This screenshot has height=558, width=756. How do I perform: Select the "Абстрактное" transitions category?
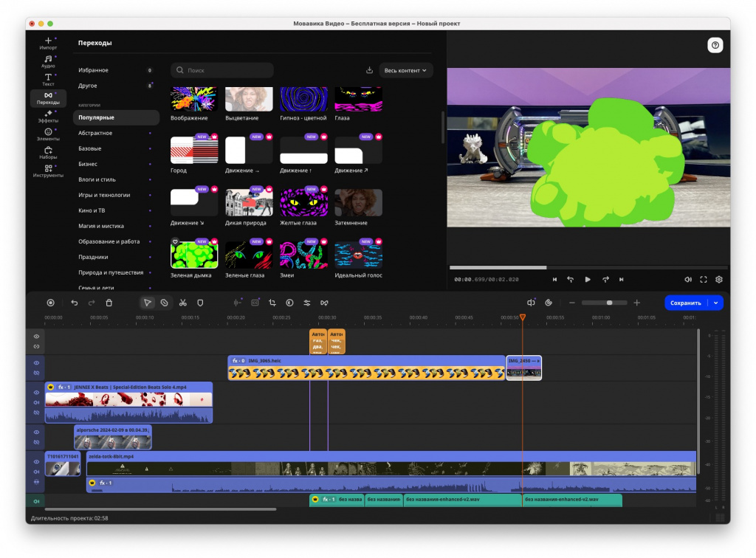95,133
